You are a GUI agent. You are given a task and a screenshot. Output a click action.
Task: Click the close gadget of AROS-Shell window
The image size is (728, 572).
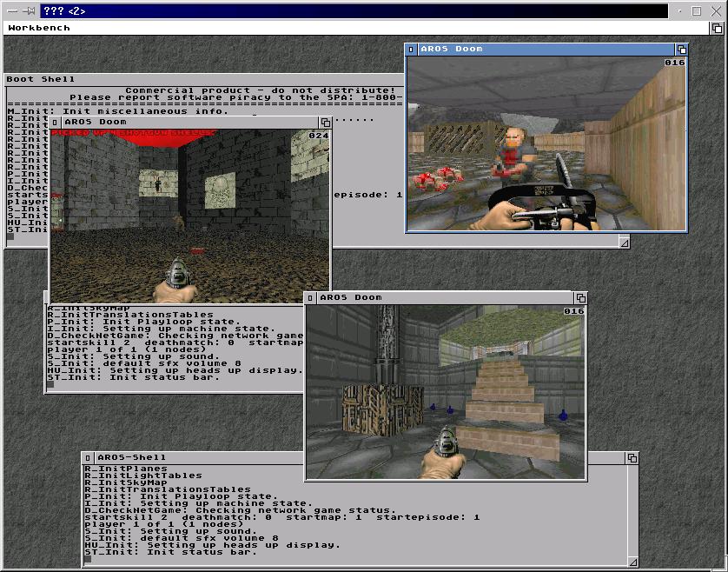(x=89, y=457)
